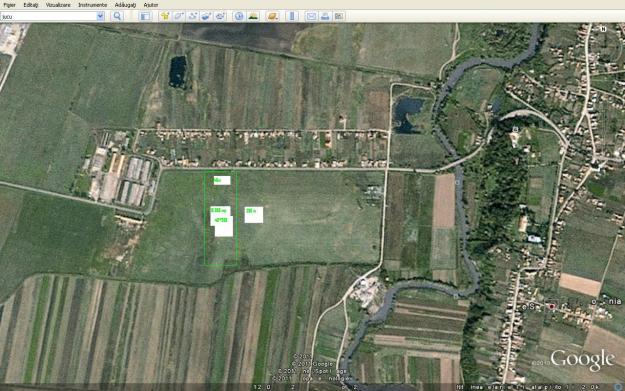Viewport: 625px width, 391px height.
Task: Click the red placemark marker on the map
Action: (x=552, y=306)
